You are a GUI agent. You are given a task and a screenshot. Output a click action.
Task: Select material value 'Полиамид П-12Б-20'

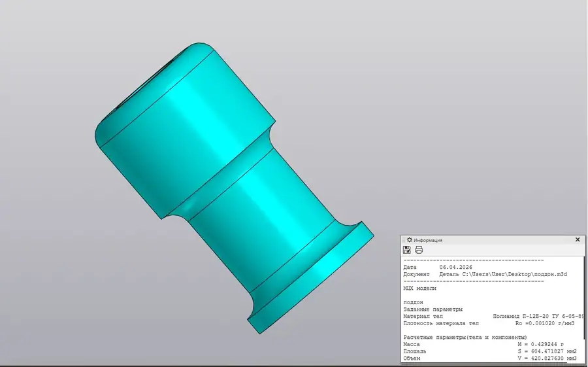tap(521, 316)
